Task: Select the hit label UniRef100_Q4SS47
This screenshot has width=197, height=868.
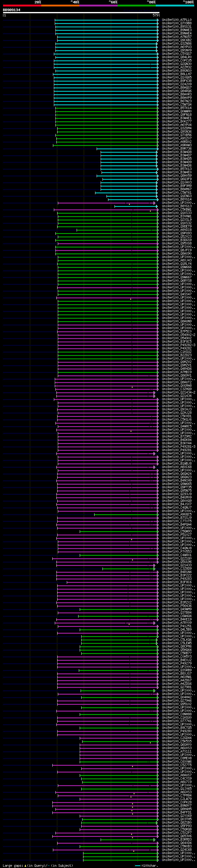Action: click(x=177, y=294)
